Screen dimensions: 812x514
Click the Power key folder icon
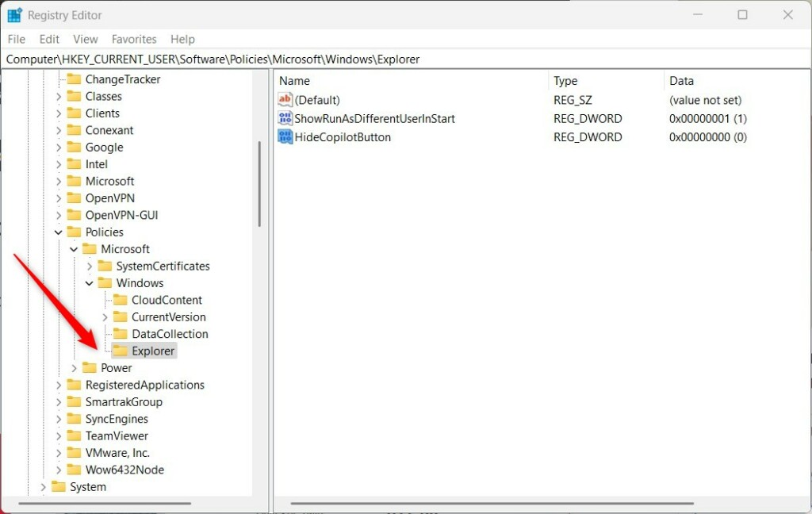(88, 367)
